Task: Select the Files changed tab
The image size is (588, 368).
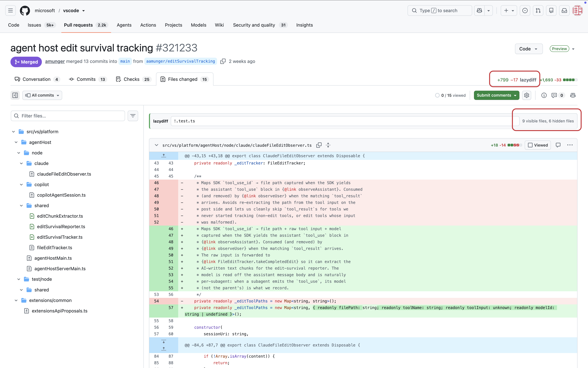Action: (185, 79)
